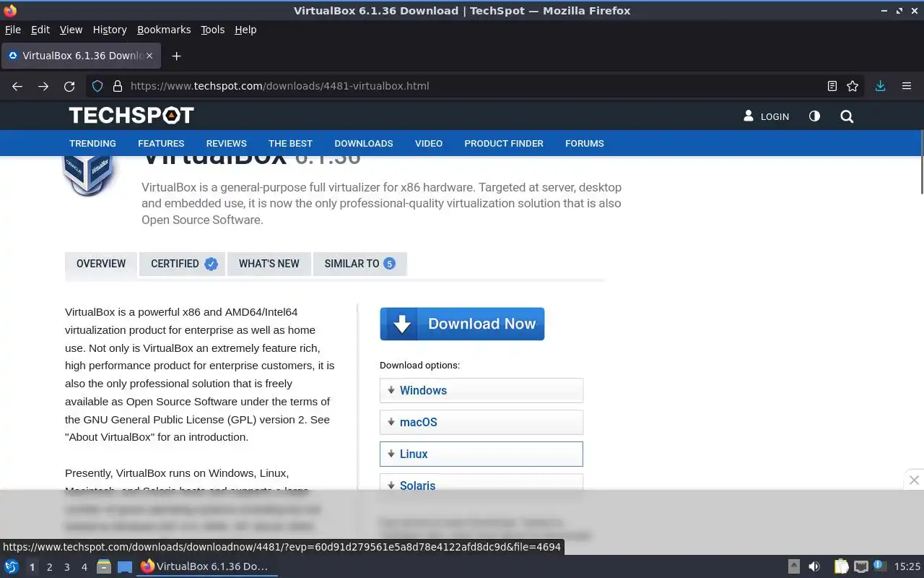Toggle TechSpot dark mode
This screenshot has width=924, height=578.
pos(814,116)
